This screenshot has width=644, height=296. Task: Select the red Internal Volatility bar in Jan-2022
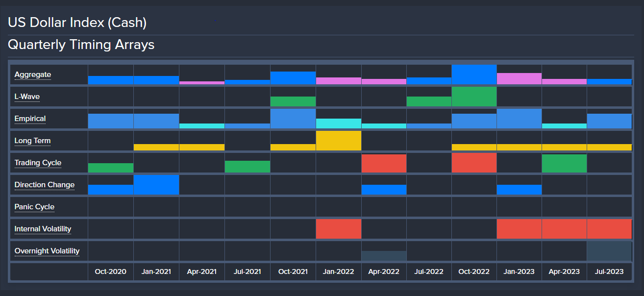pos(339,229)
